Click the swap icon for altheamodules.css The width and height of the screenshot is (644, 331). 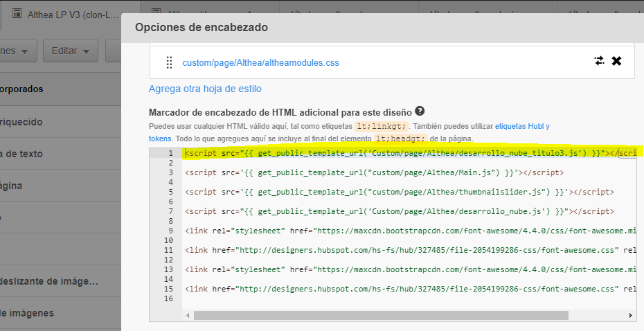(x=599, y=61)
